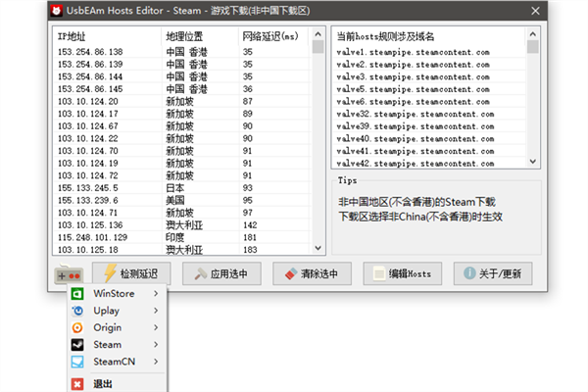The image size is (588, 392).
Task: Select IP row 103.10.124.67
Action: [182, 126]
